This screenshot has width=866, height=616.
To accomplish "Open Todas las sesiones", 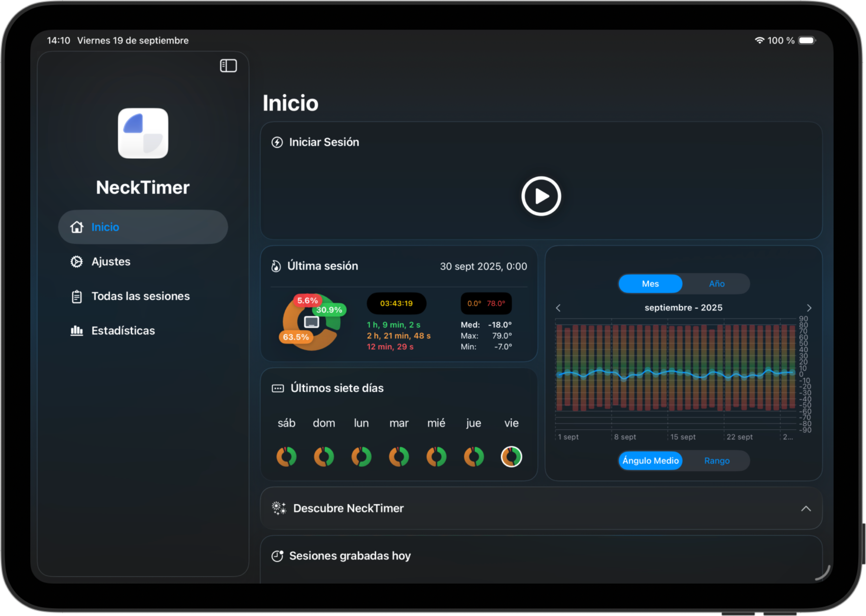I will point(143,296).
